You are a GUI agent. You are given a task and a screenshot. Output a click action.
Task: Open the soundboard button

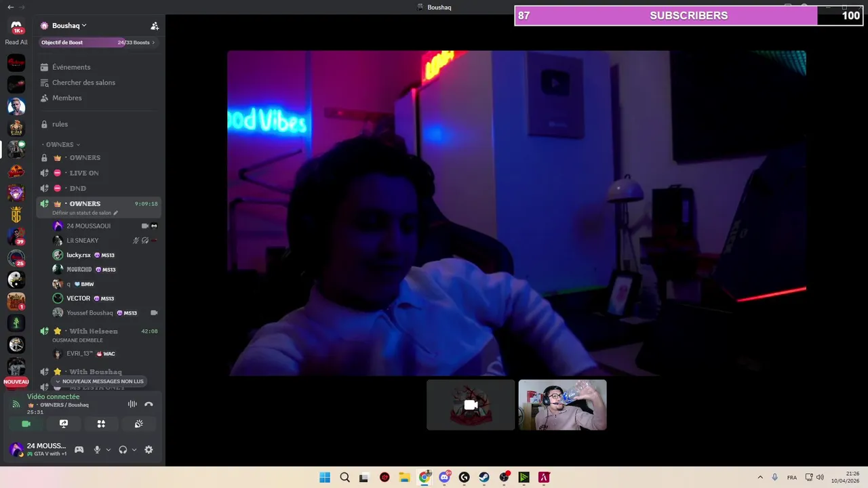click(138, 424)
